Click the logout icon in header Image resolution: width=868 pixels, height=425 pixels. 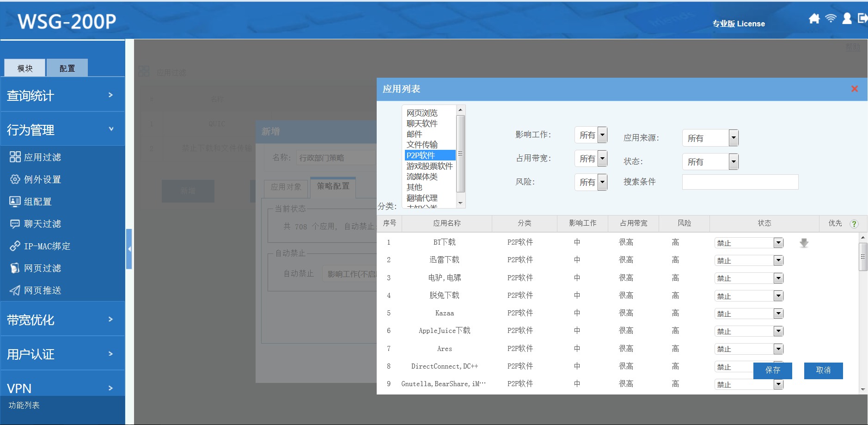[862, 18]
